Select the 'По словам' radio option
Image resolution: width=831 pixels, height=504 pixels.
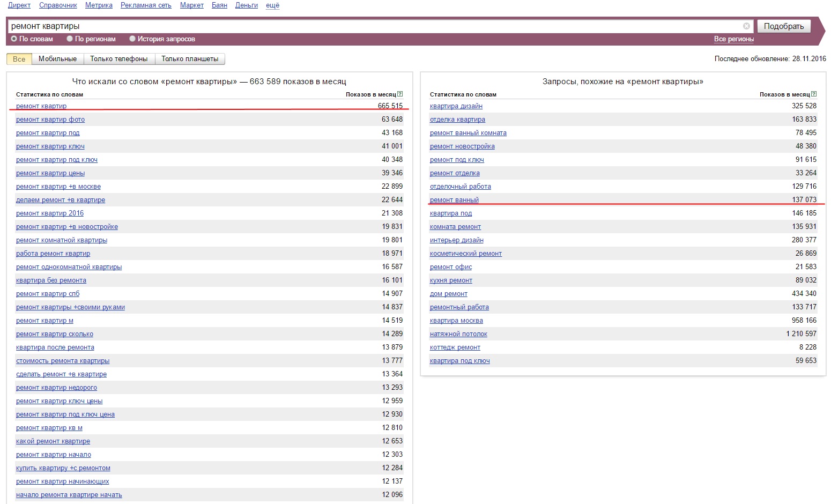pyautogui.click(x=14, y=39)
